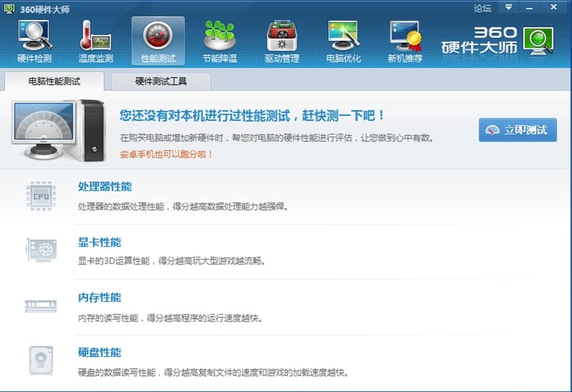This screenshot has width=572, height=392.
Task: Click the computer gauge illustration thumbnail
Action: [x=58, y=131]
